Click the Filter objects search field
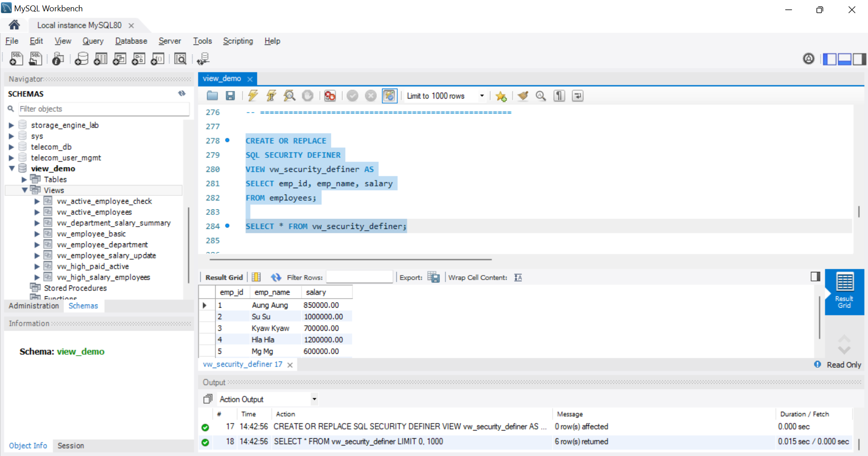868x456 pixels. (103, 109)
